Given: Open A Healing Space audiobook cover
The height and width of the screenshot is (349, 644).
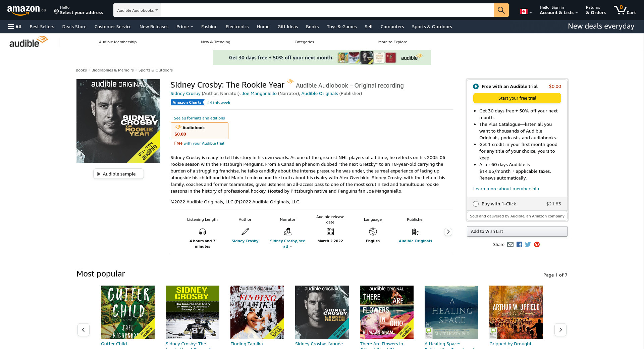Looking at the screenshot, I should click(x=451, y=312).
